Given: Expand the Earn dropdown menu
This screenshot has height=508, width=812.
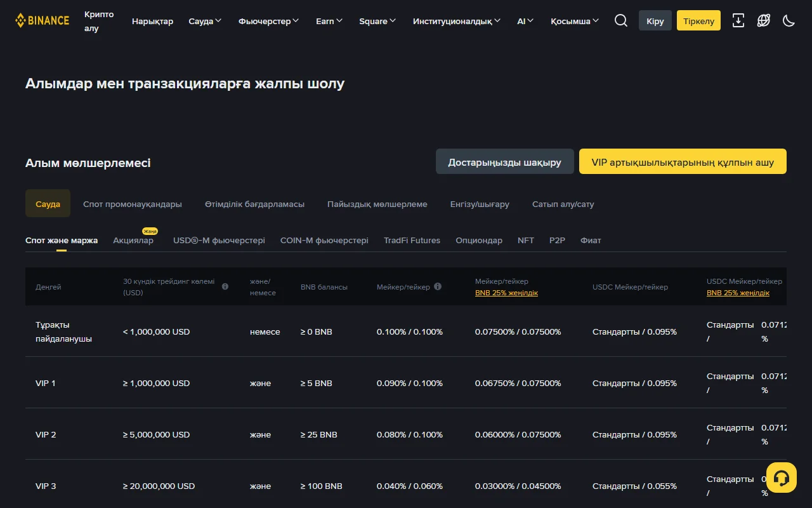Looking at the screenshot, I should click(329, 21).
